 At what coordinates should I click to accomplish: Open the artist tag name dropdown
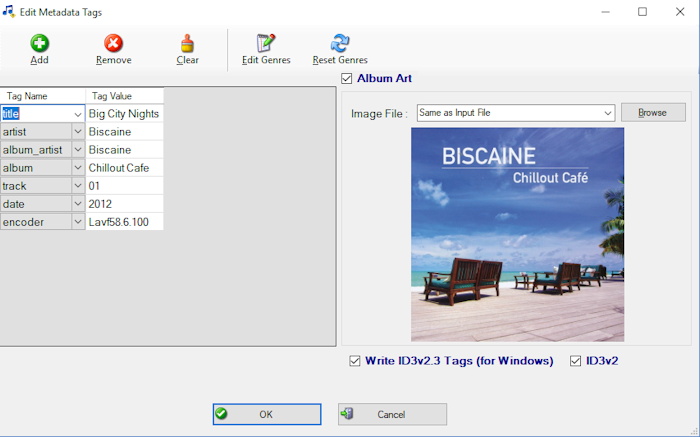pos(78,132)
